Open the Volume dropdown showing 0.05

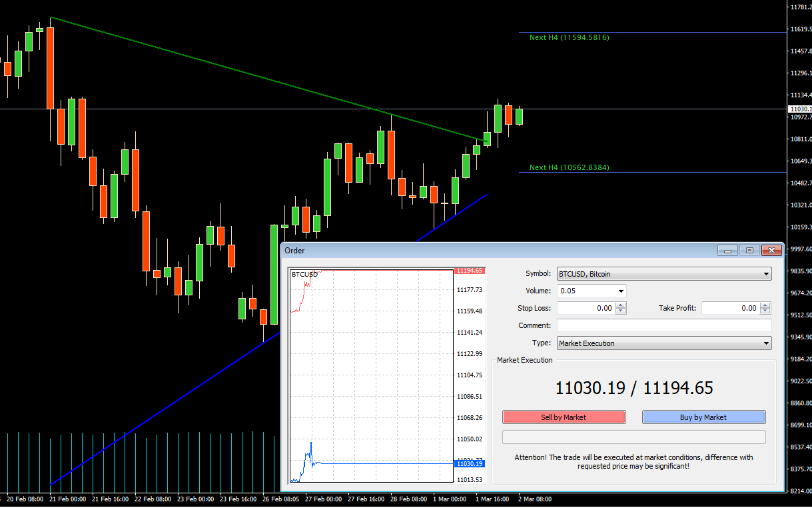(x=620, y=291)
